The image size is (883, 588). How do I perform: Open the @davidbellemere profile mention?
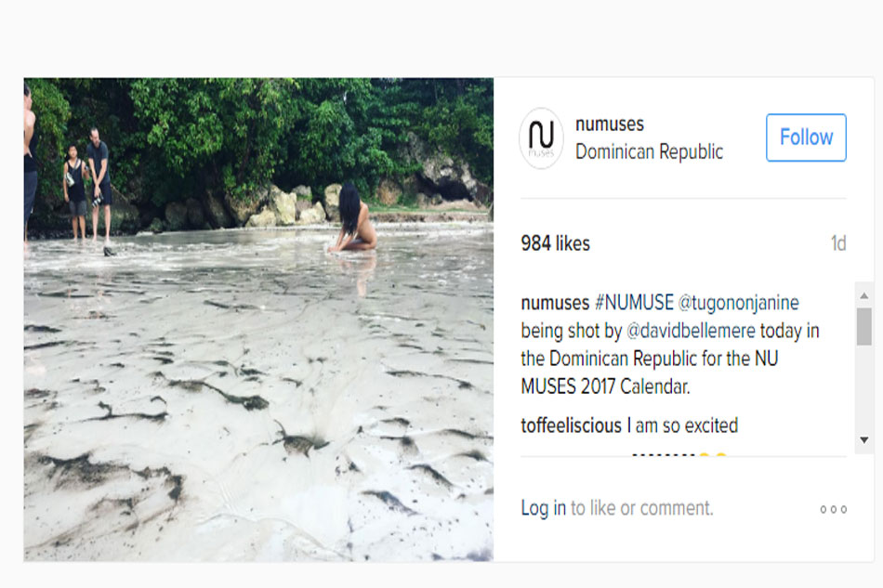691,331
